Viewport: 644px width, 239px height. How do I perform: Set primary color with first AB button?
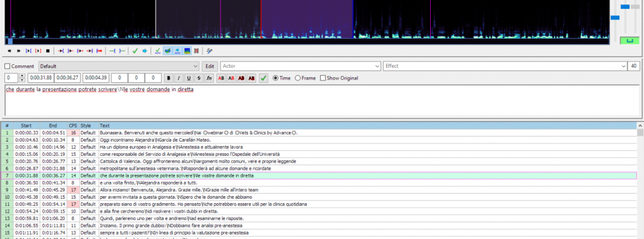[221, 78]
